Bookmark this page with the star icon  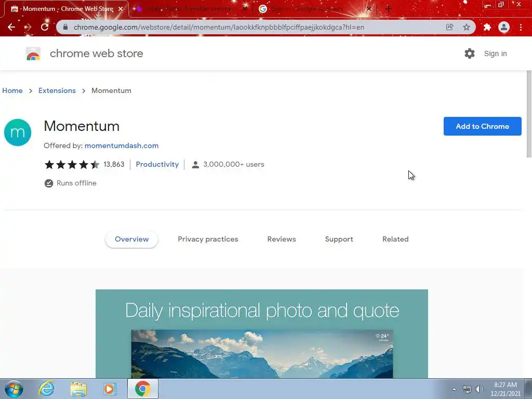click(467, 27)
